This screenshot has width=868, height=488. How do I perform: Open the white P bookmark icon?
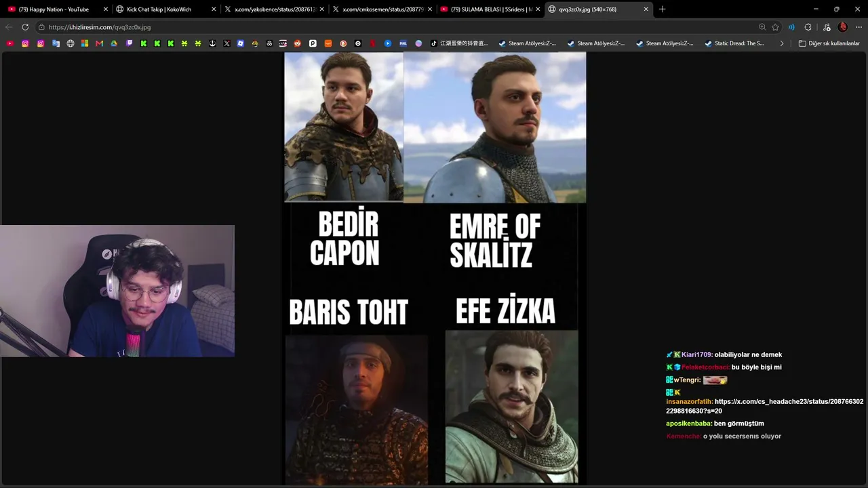click(313, 43)
